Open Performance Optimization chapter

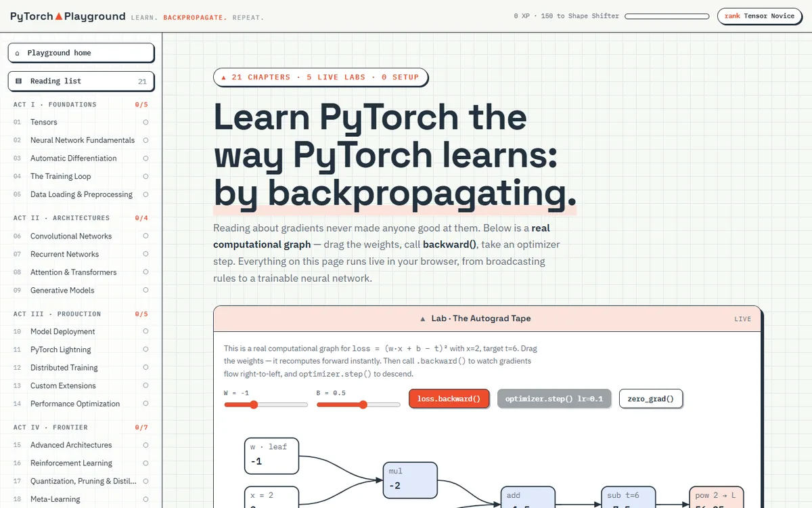81,404
